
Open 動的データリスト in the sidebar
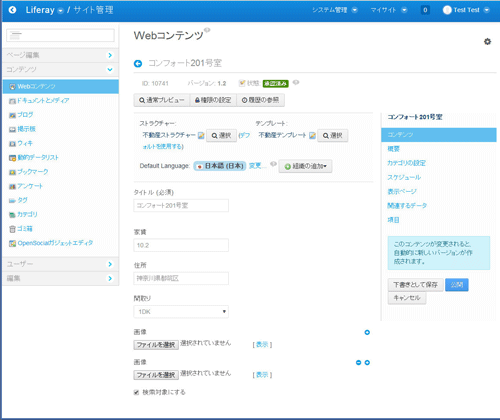(38, 157)
